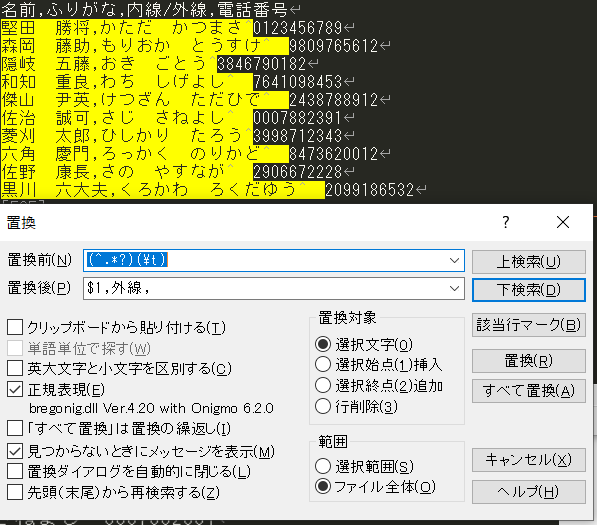The width and height of the screenshot is (597, 525).
Task: Enable 先頭(末尾)から再検索する(Z) checkbox
Action: [15, 492]
